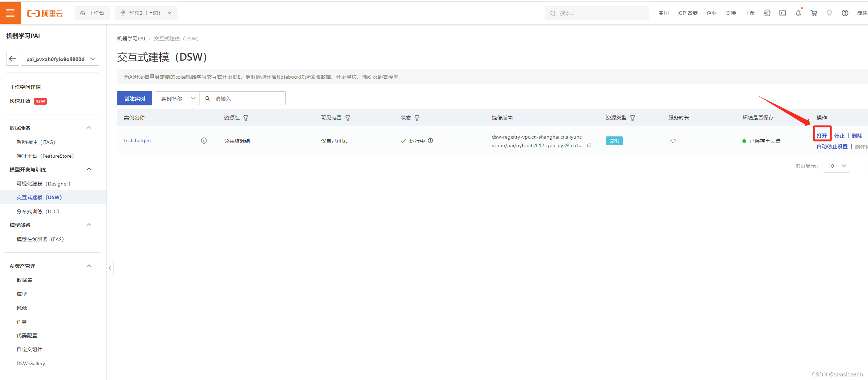868x380 pixels.
Task: Collapse the sidebar with the arrow handle
Action: 110,268
